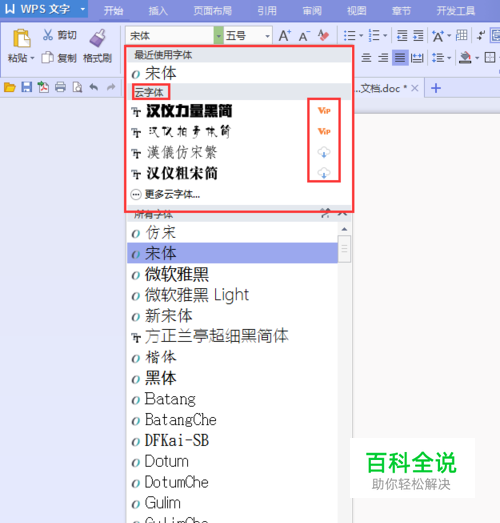
Task: Switch to the 插入 tab
Action: 158,11
